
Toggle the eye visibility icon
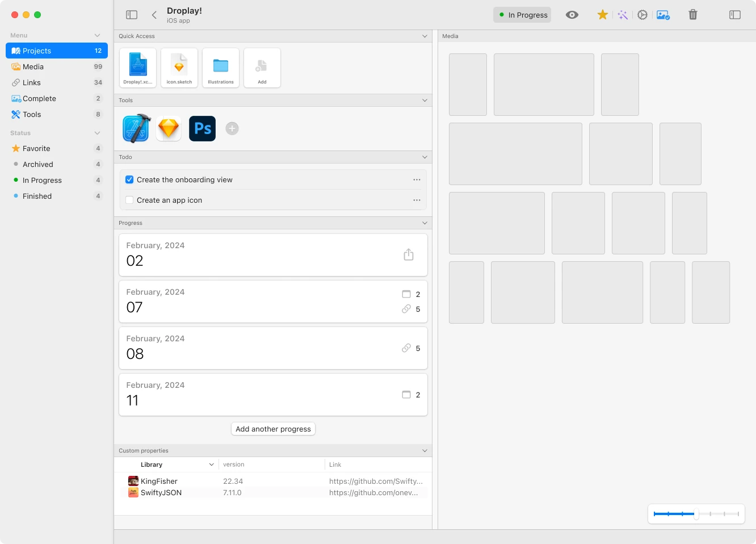pos(572,15)
